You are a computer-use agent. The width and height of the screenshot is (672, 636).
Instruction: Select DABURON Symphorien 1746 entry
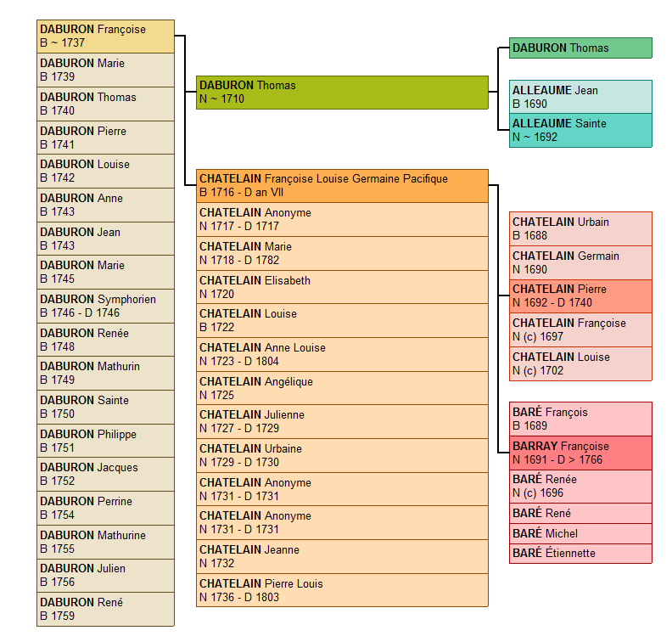click(x=105, y=307)
